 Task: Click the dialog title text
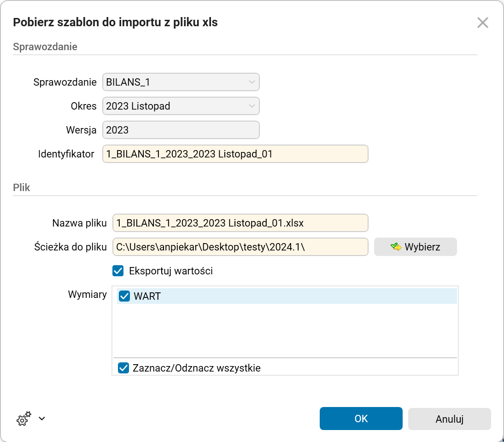(x=115, y=22)
